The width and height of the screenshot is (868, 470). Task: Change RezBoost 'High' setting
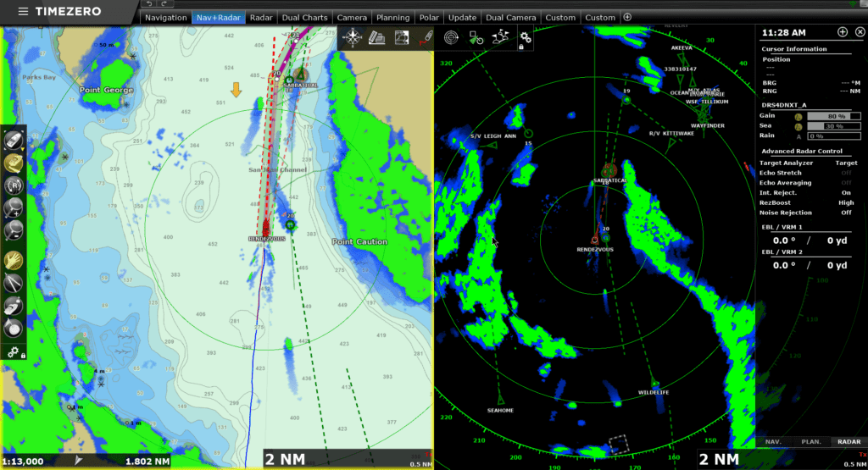pos(846,203)
